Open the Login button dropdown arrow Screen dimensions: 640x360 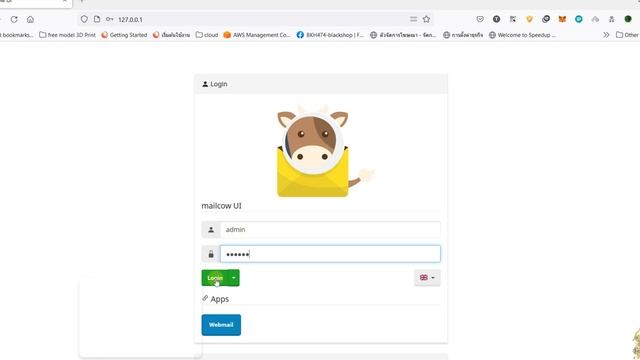tap(233, 278)
